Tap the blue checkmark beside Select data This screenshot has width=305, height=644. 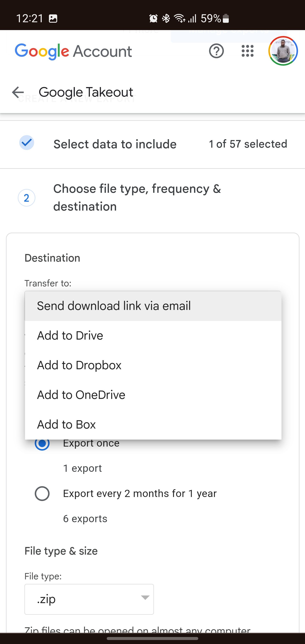tap(27, 143)
